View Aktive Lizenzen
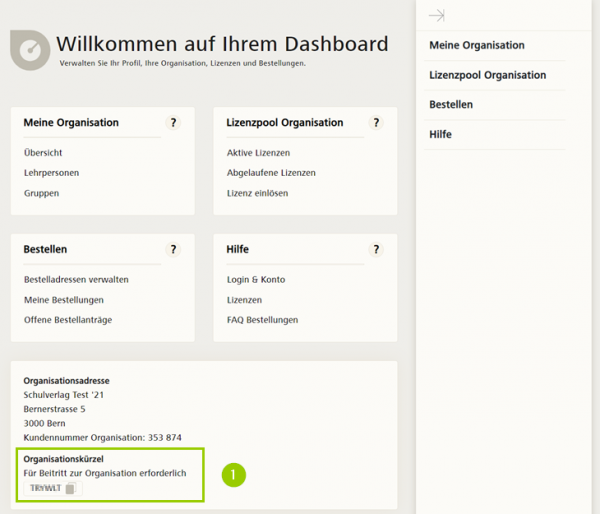 tap(258, 153)
